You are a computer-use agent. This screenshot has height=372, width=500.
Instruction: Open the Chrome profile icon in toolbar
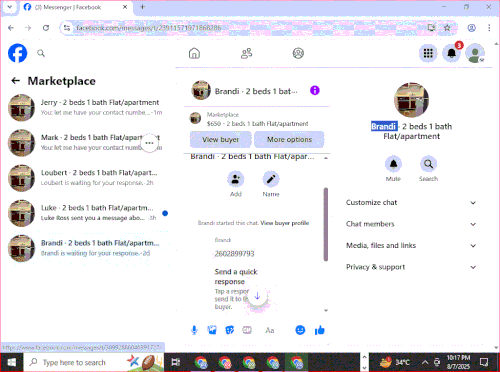471,28
